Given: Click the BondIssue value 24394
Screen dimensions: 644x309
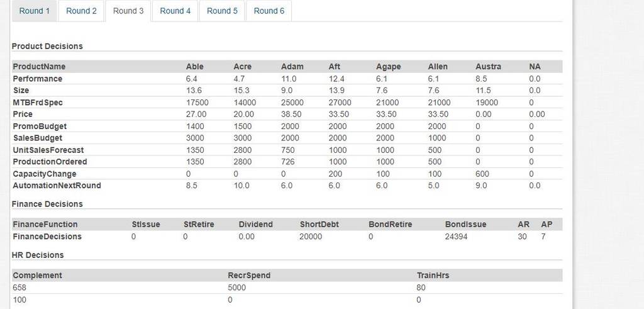Looking at the screenshot, I should pyautogui.click(x=456, y=237).
